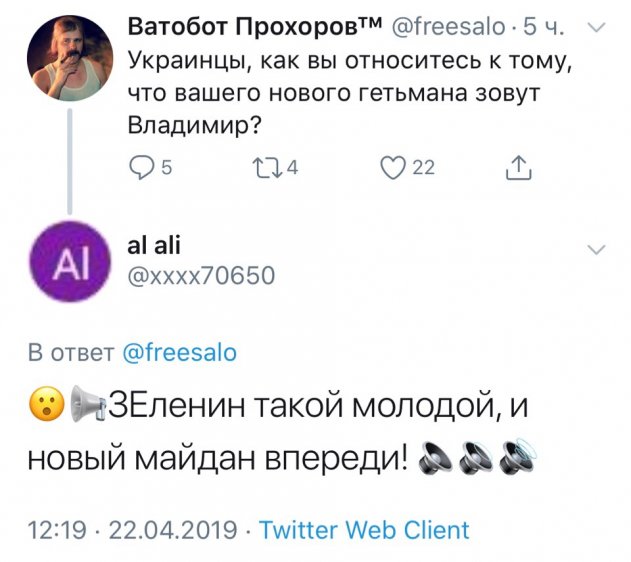Open the Twitter Web Client source link
The width and height of the screenshot is (631, 562).
tap(364, 530)
